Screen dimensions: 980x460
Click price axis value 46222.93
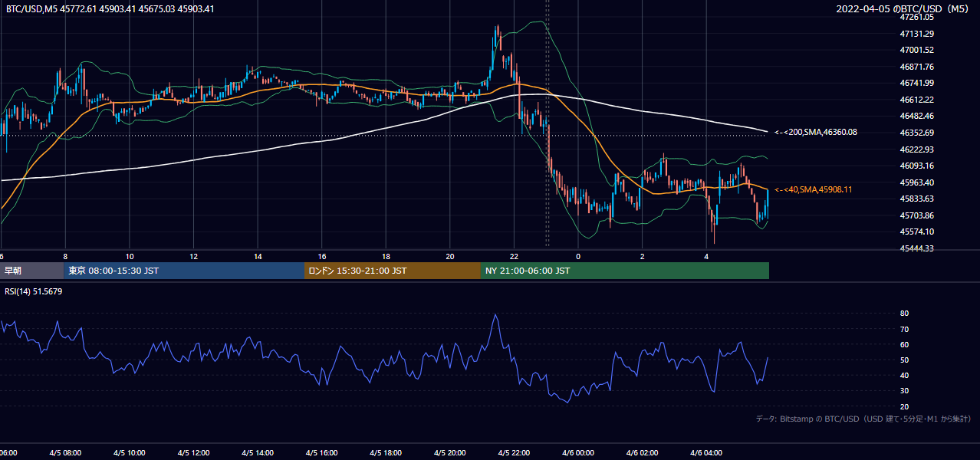[917, 149]
